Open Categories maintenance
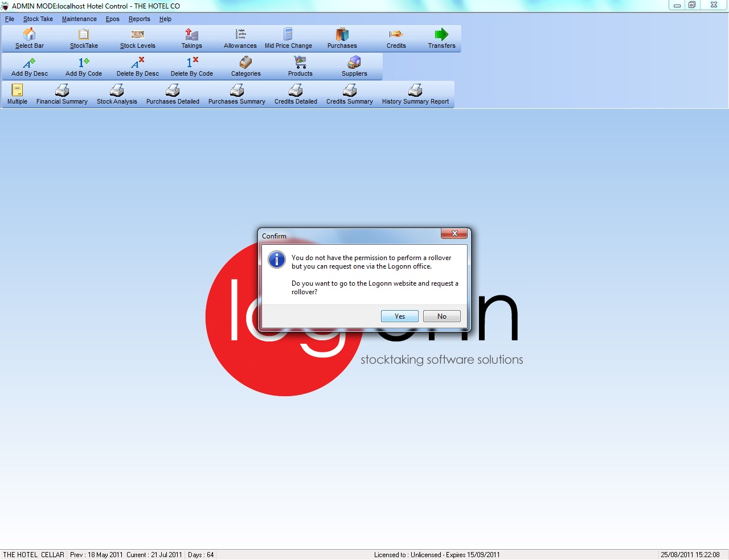This screenshot has height=560, width=729. (246, 67)
